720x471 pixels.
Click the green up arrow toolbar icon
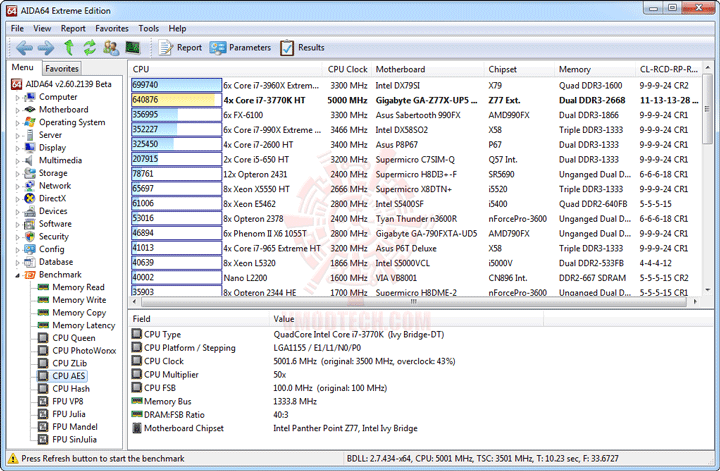pos(69,47)
